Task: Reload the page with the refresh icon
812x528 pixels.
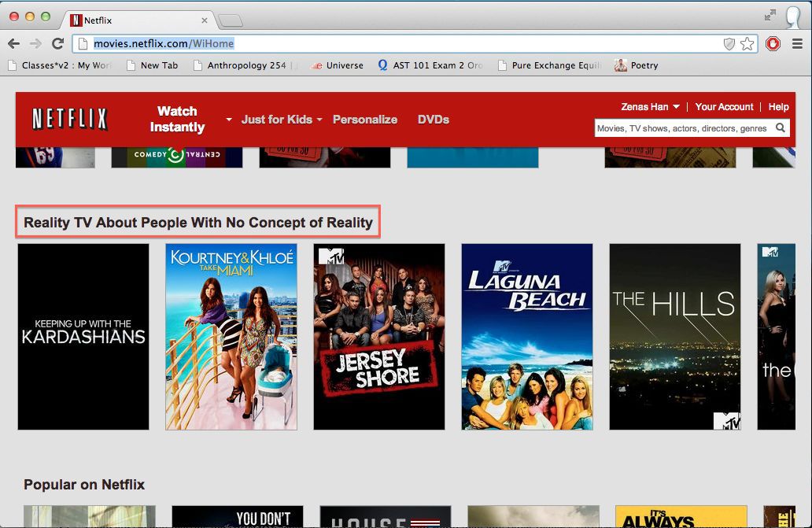Action: [x=57, y=44]
